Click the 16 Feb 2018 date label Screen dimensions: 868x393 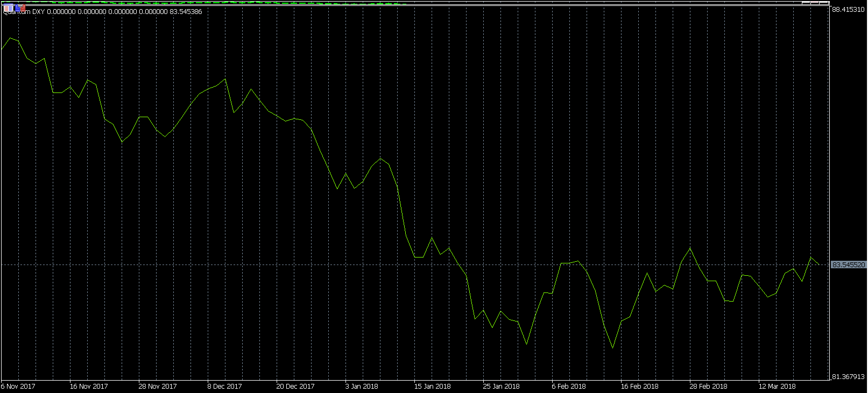(639, 386)
